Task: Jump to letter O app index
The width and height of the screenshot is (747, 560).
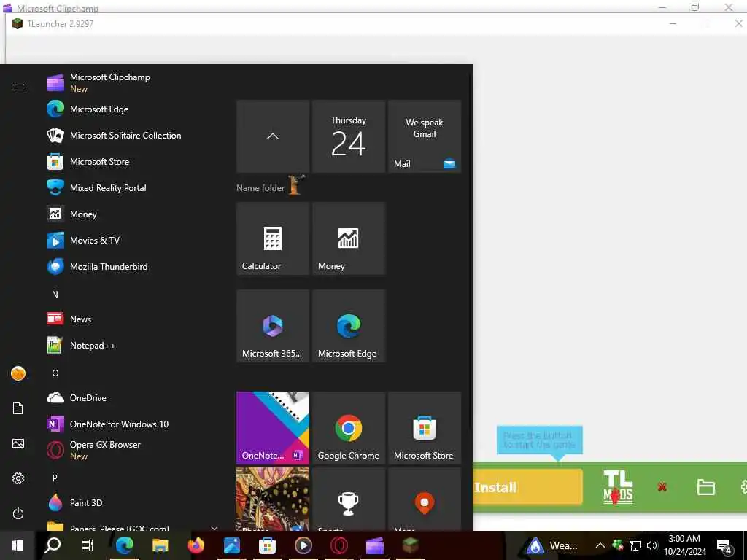Action: 55,373
